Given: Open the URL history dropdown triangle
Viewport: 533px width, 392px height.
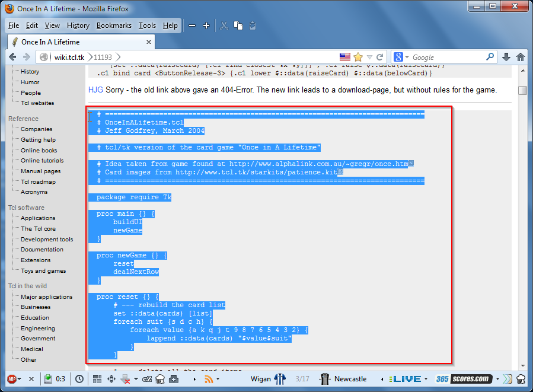Looking at the screenshot, I should pyautogui.click(x=369, y=57).
